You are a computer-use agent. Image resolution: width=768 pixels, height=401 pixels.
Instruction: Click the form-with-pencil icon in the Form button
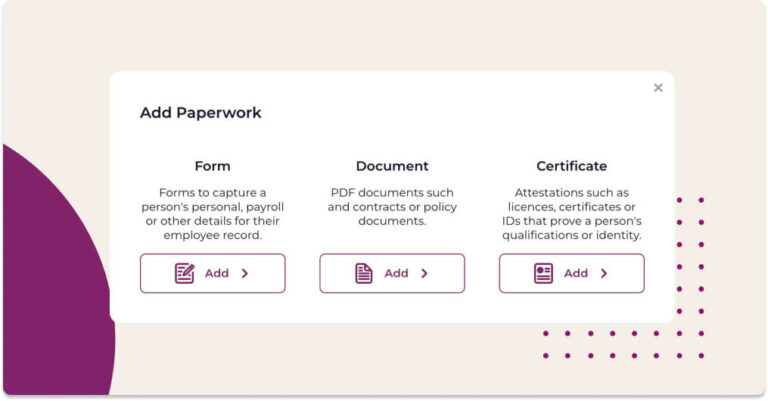click(185, 273)
